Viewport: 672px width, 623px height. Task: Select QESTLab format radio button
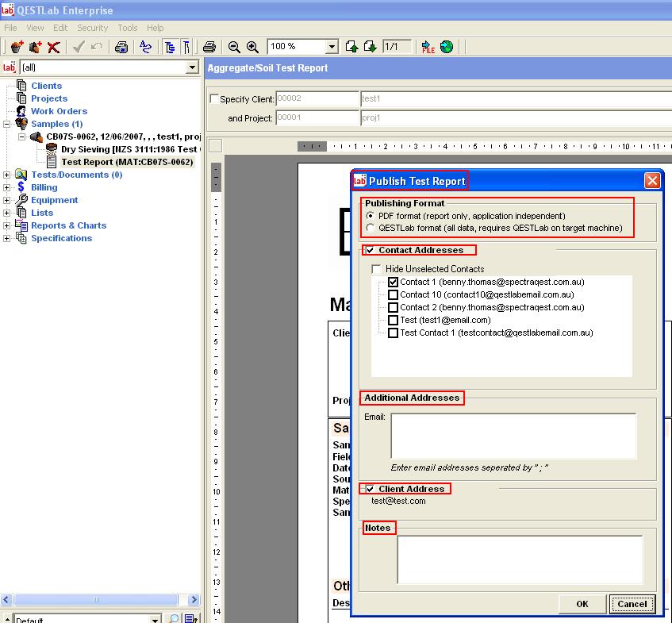pyautogui.click(x=370, y=229)
